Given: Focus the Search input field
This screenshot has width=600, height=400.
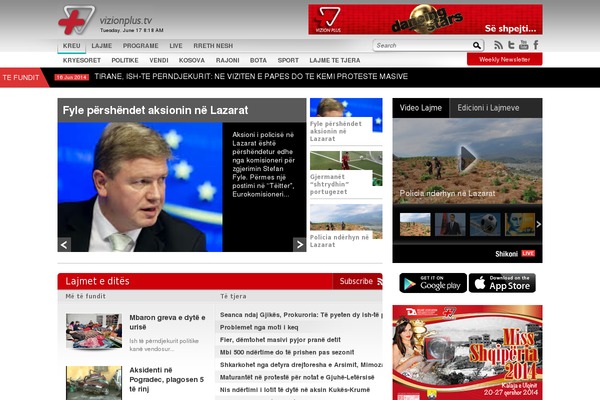Looking at the screenshot, I should [x=423, y=46].
